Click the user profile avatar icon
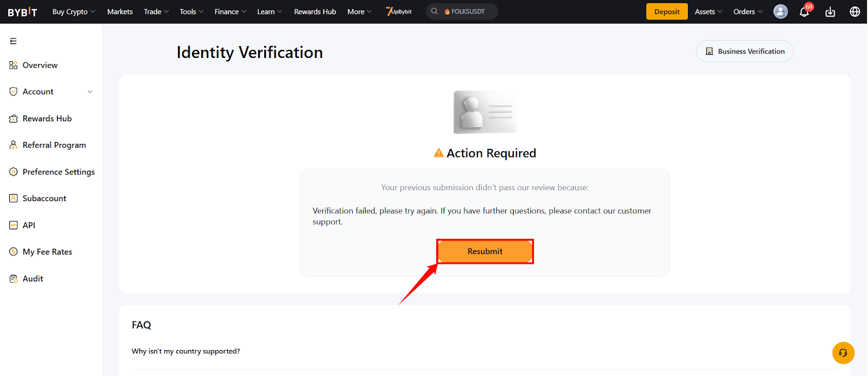Image resolution: width=868 pixels, height=376 pixels. pyautogui.click(x=781, y=11)
